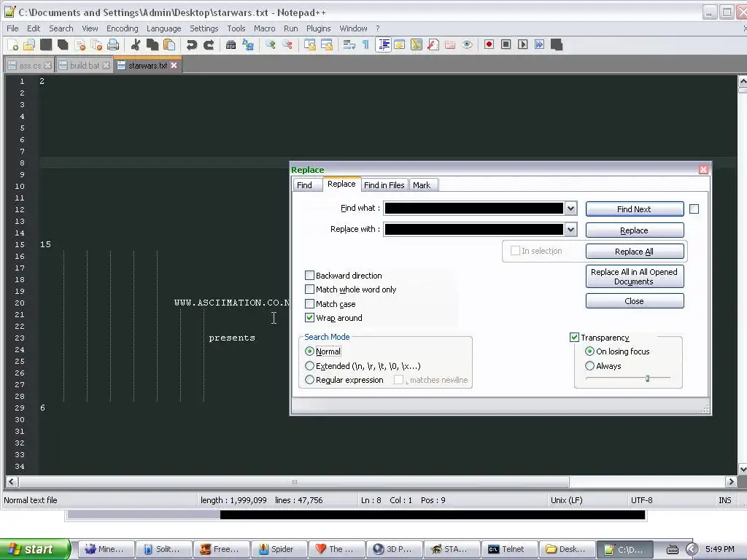This screenshot has height=560, width=747.
Task: Expand the Replace with dropdown arrow
Action: coord(570,230)
